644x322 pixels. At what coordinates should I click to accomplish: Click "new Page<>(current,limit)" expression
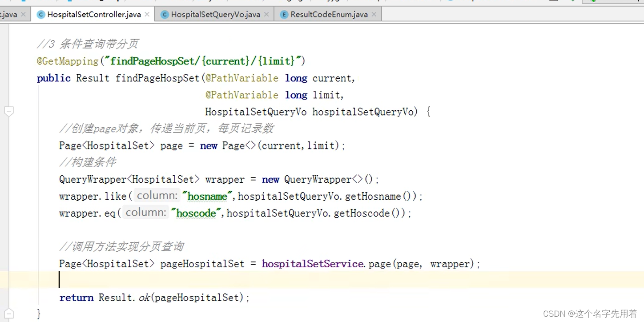pos(270,145)
